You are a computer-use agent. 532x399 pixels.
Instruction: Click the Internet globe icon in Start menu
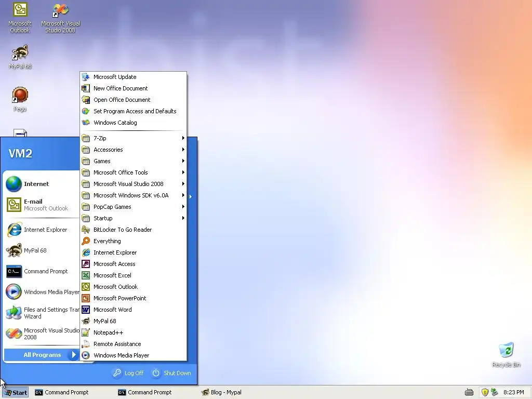(x=14, y=184)
